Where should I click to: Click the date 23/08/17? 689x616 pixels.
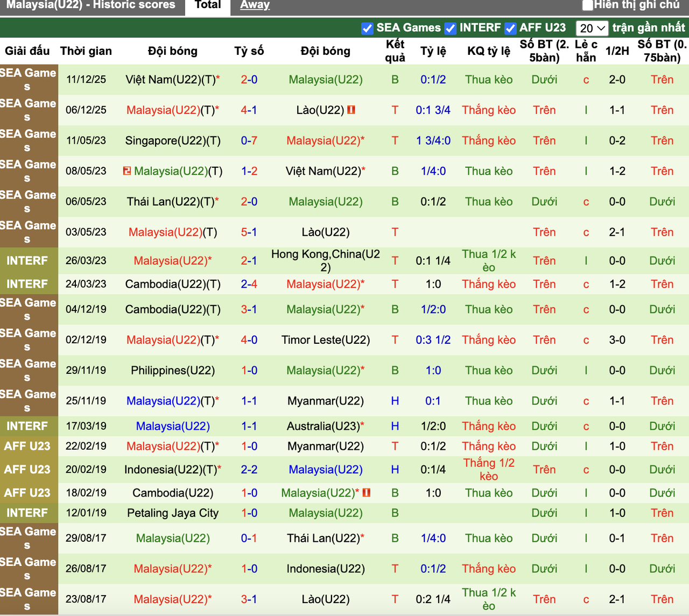(x=86, y=599)
